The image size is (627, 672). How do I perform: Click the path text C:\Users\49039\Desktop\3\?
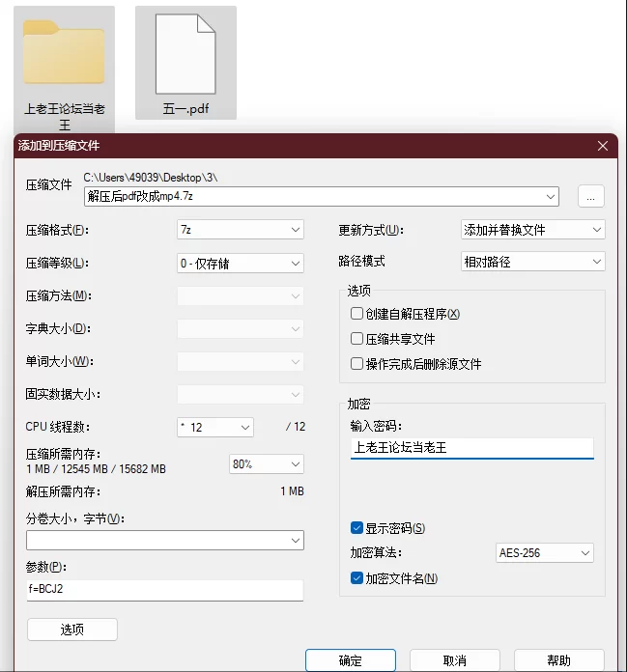pyautogui.click(x=151, y=178)
